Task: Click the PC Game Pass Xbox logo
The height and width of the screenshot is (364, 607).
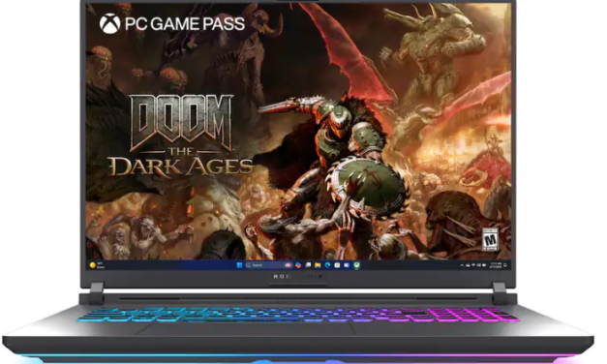Action: [110, 23]
